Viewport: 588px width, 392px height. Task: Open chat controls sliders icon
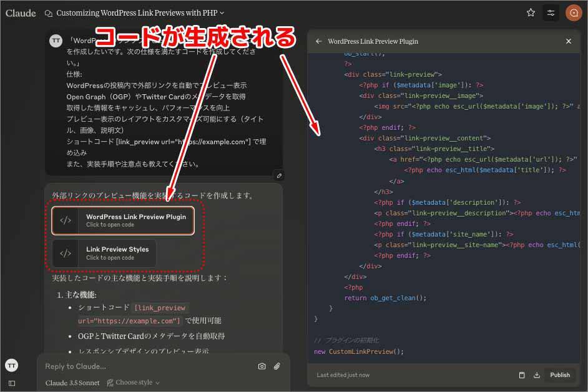(551, 12)
